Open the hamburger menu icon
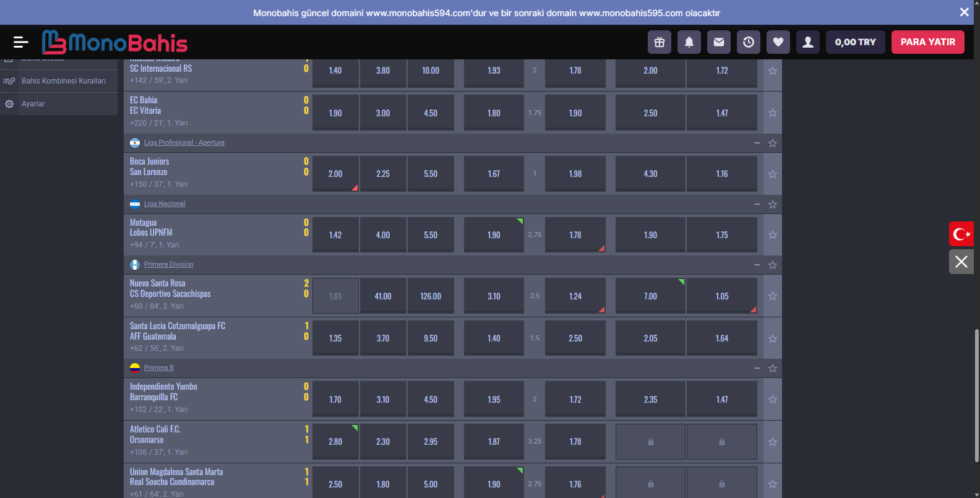 [20, 42]
